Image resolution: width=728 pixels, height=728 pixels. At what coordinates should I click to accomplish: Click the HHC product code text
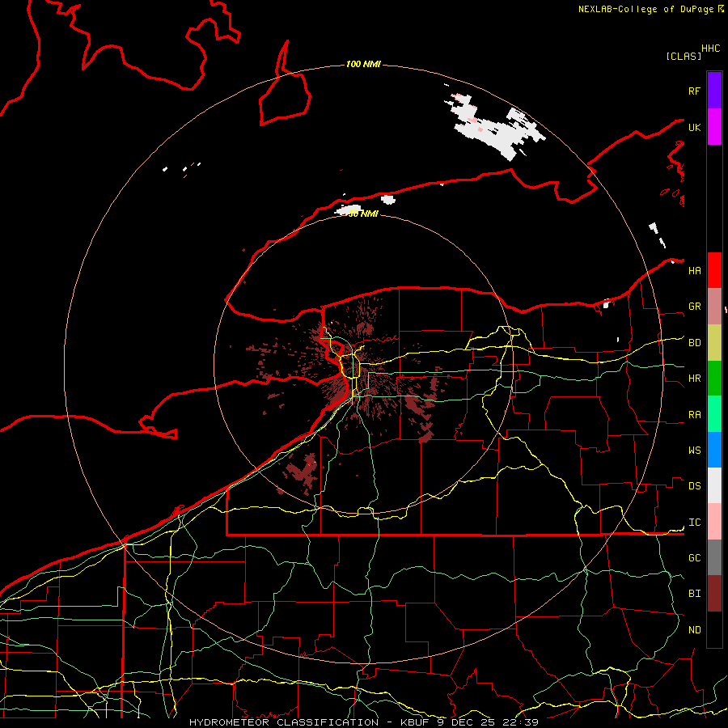pyautogui.click(x=710, y=49)
